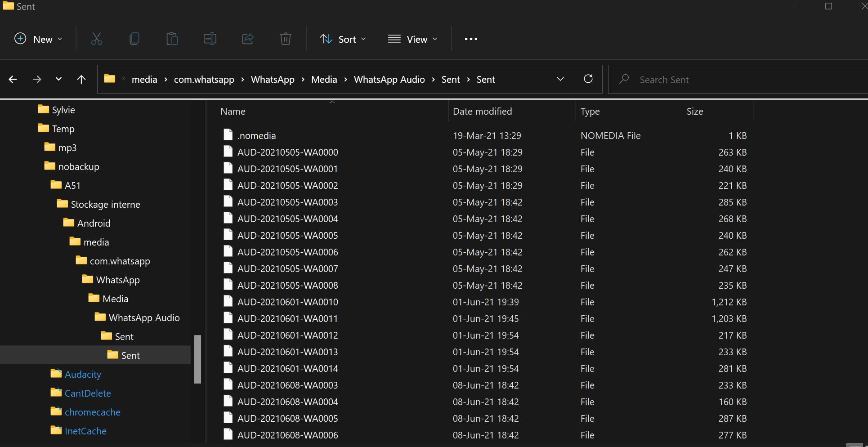This screenshot has width=868, height=447.
Task: Click chevron after com.whatsapp in breadcrumb
Action: (242, 80)
